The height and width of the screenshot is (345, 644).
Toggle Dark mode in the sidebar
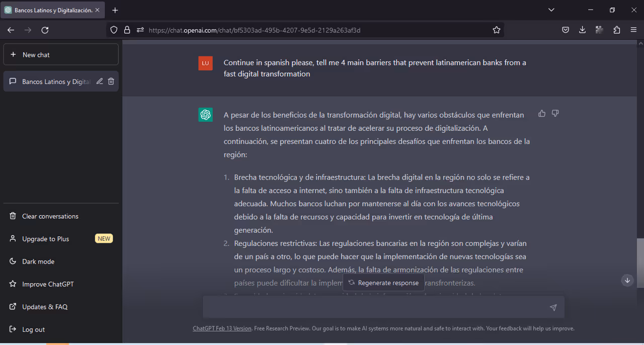[x=61, y=262]
